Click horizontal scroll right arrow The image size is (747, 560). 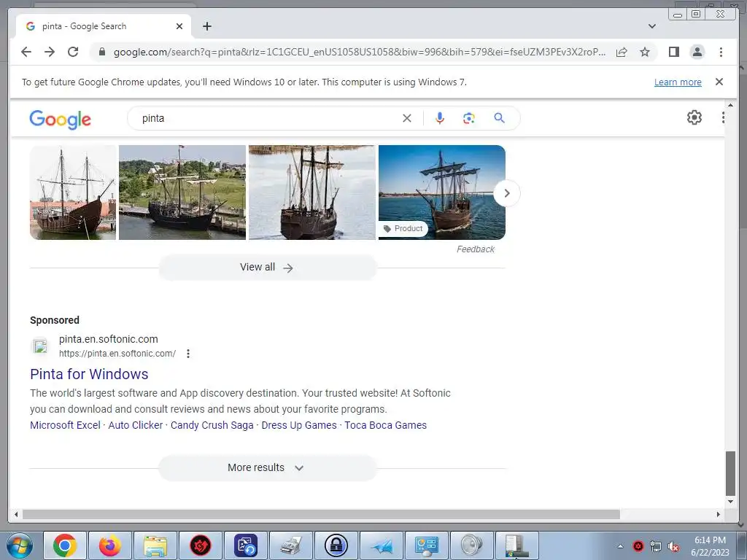(719, 514)
